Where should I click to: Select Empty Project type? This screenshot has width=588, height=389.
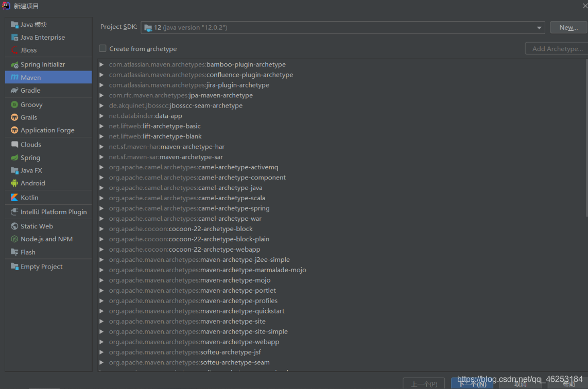(48, 267)
